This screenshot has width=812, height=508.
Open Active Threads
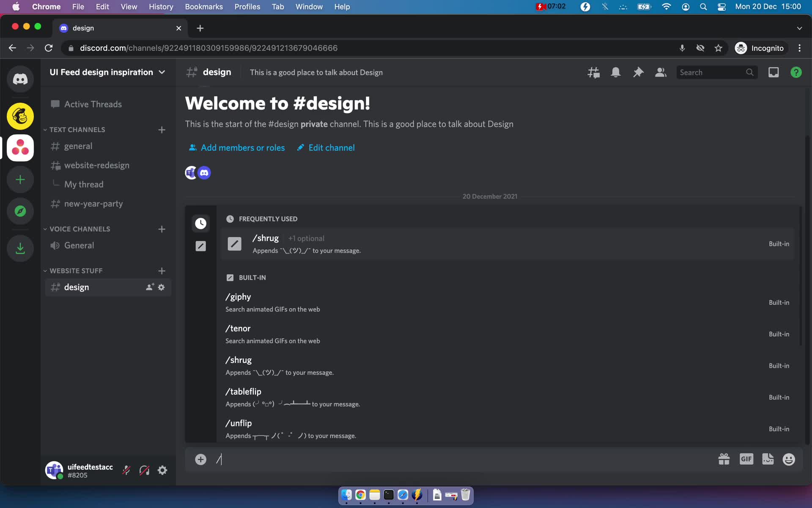pos(108,104)
